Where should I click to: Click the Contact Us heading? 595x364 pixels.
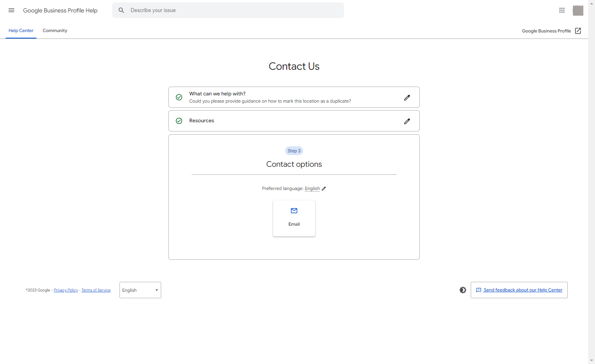[x=294, y=67]
